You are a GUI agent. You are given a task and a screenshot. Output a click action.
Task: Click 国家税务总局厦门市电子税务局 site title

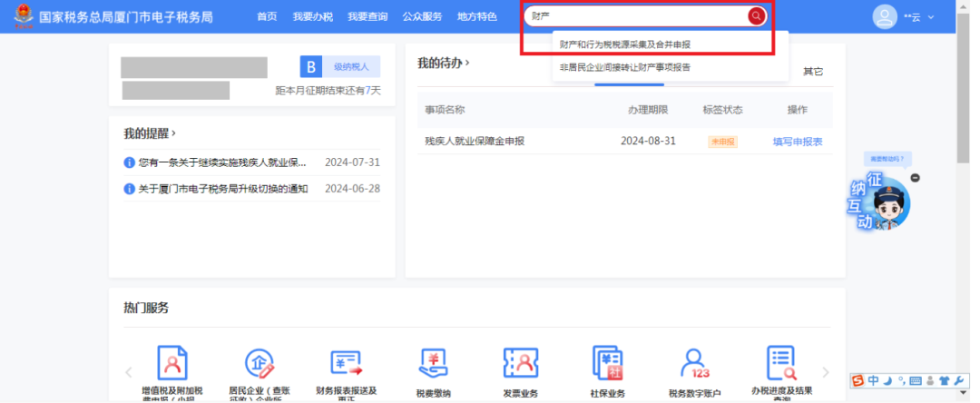coord(125,17)
